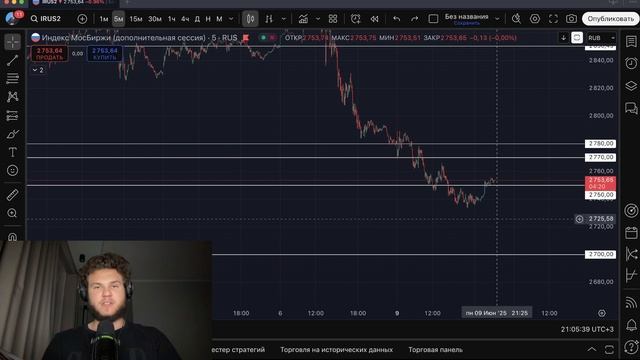Undo the last chart action
Viewport: 640px width, 360px height.
click(x=396, y=19)
